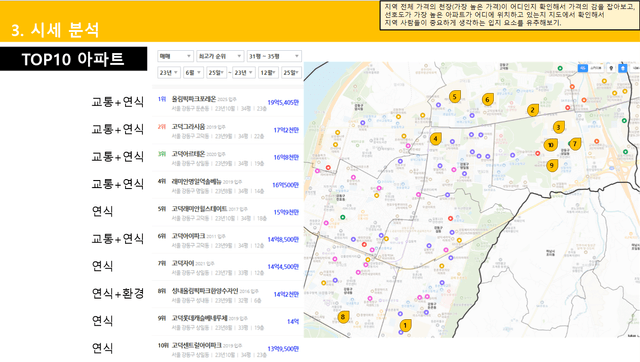The height and width of the screenshot is (362, 640).
Task: Click yellow map marker number 1
Action: (x=405, y=326)
